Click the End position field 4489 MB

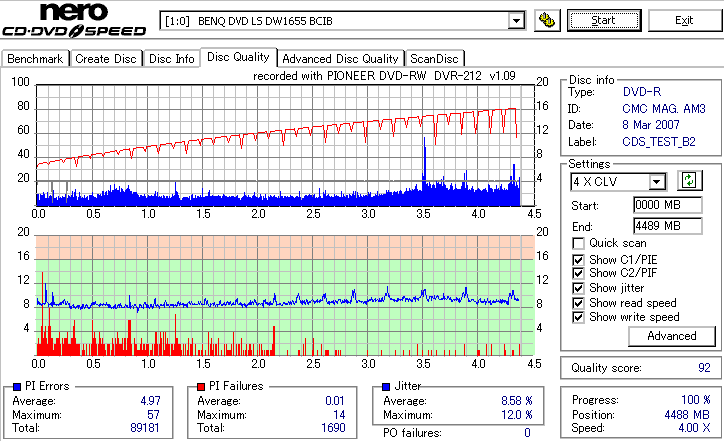coord(668,226)
